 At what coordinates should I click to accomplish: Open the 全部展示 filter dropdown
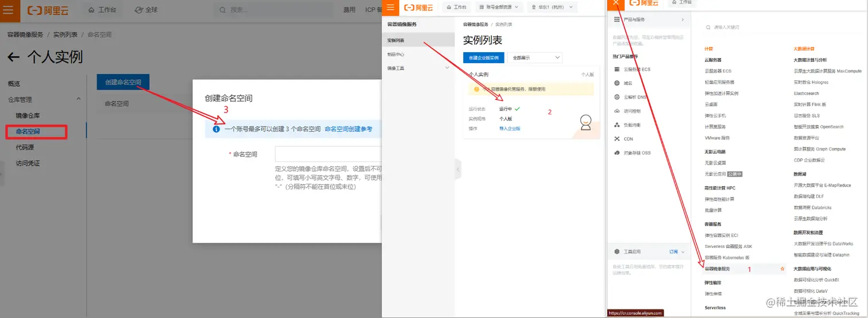pyautogui.click(x=535, y=57)
